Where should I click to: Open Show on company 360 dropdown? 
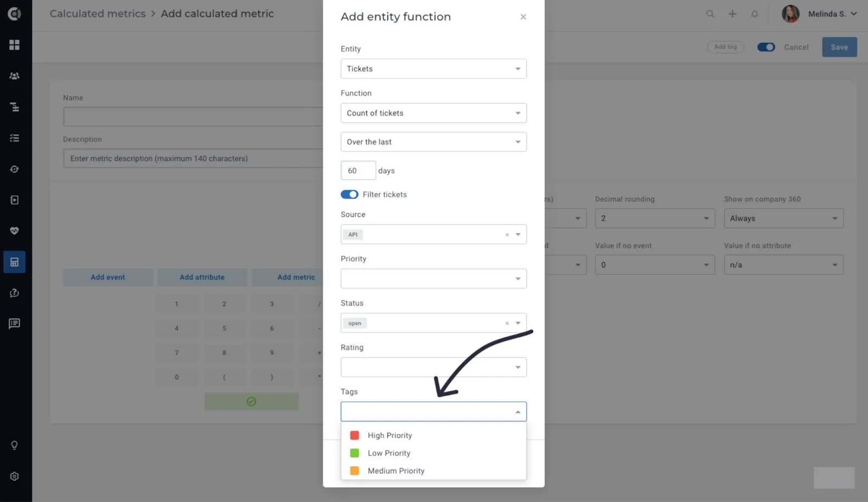[x=783, y=218]
